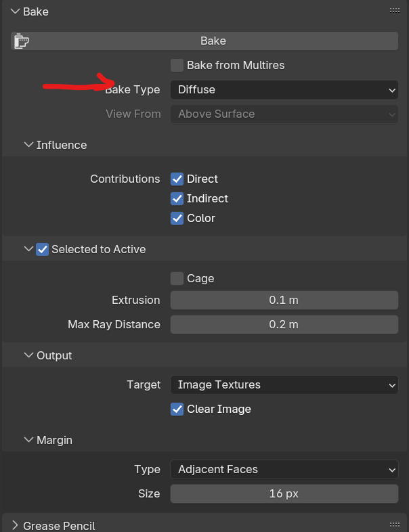Collapse the Output subpanel
This screenshot has height=532, width=409.
(x=28, y=355)
